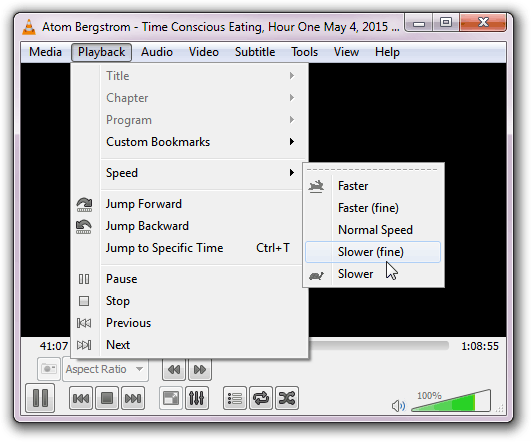Select Slower (fine) speed option
532x442 pixels.
(373, 252)
